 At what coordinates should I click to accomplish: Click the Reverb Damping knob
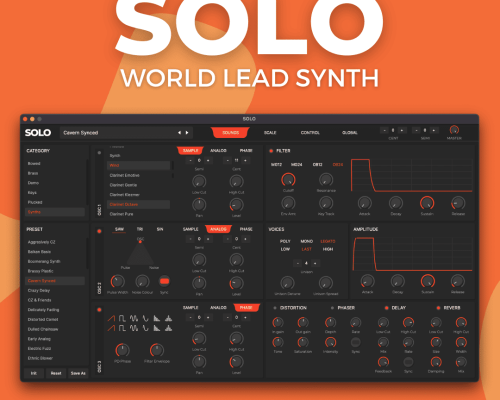(436, 362)
